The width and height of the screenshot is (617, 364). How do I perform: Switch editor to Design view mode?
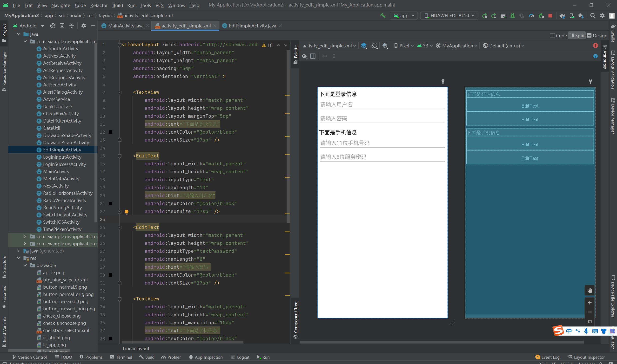coord(597,36)
